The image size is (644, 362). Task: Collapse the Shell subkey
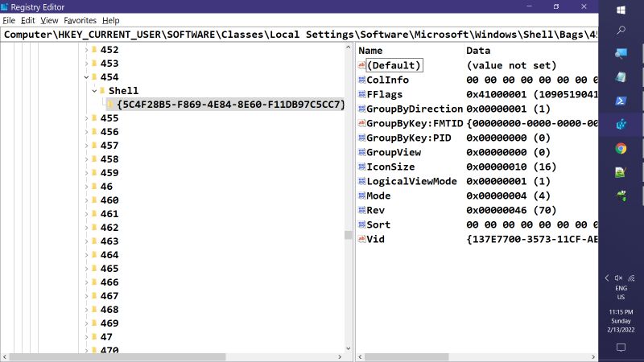(94, 91)
